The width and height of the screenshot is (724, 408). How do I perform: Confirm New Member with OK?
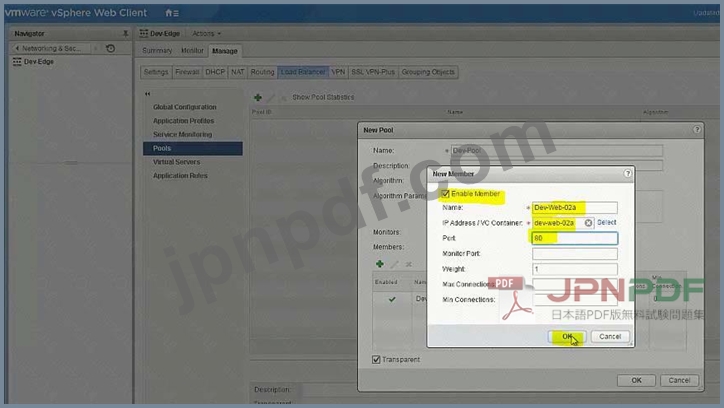(567, 336)
